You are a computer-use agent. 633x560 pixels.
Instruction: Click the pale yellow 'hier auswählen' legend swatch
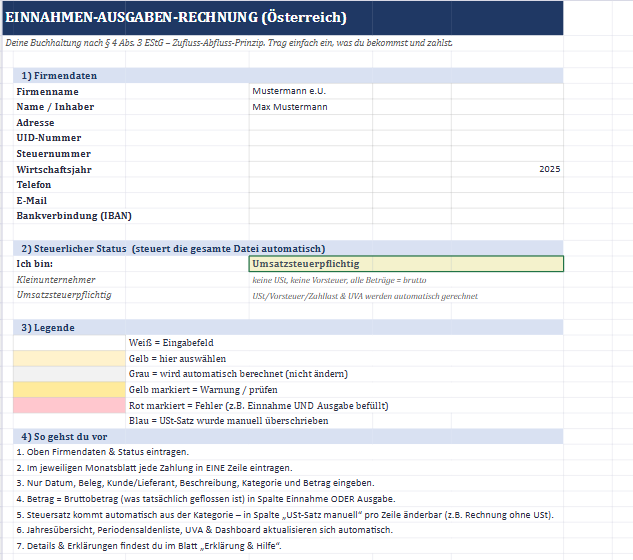[69, 359]
